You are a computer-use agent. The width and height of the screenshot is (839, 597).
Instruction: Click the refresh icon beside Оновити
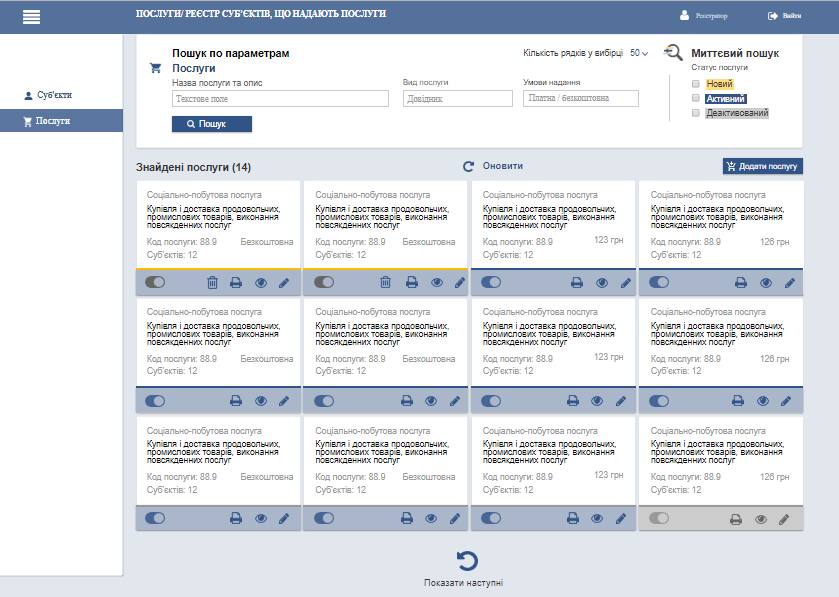(468, 166)
